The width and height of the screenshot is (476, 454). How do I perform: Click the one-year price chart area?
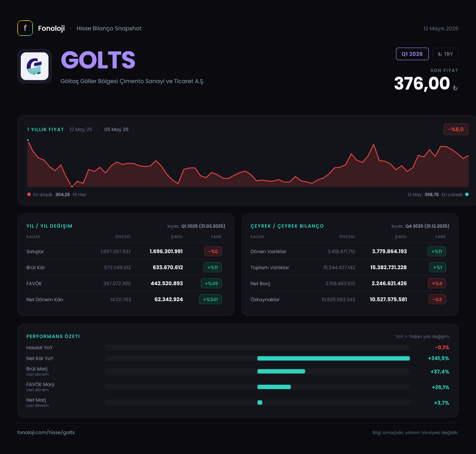[248, 163]
